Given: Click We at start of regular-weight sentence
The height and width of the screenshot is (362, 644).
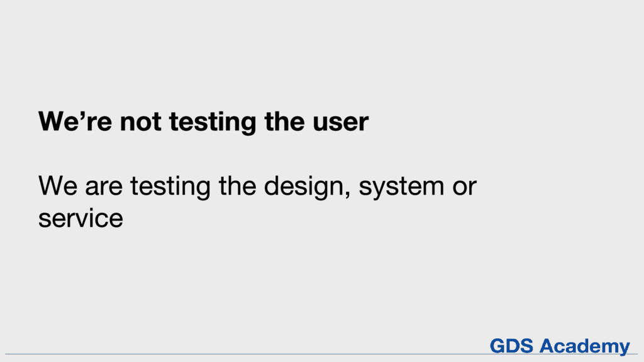Looking at the screenshot, I should tap(58, 185).
